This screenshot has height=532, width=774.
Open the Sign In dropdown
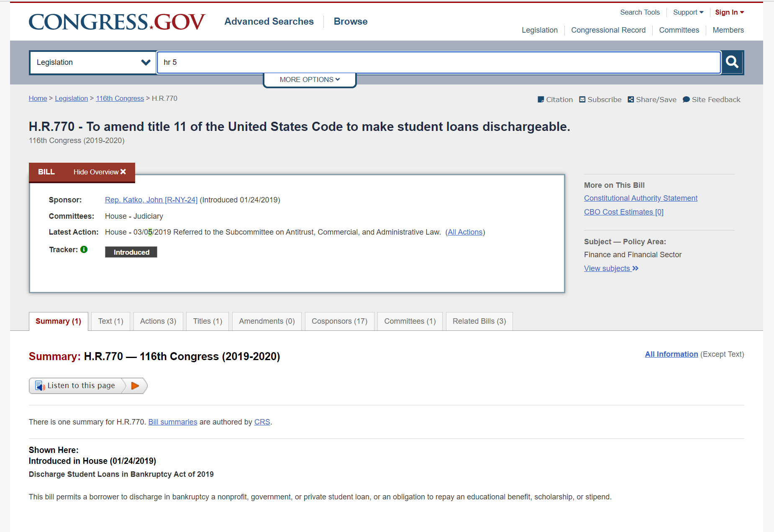coord(729,12)
